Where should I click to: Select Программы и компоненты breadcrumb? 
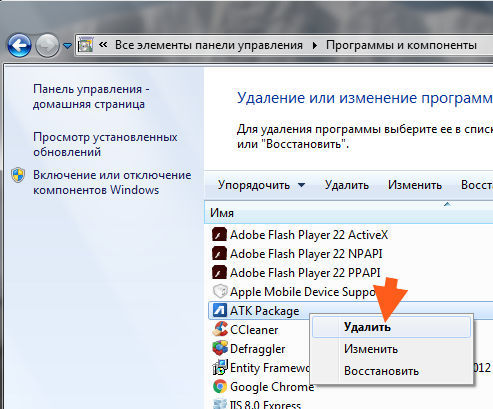(x=401, y=45)
